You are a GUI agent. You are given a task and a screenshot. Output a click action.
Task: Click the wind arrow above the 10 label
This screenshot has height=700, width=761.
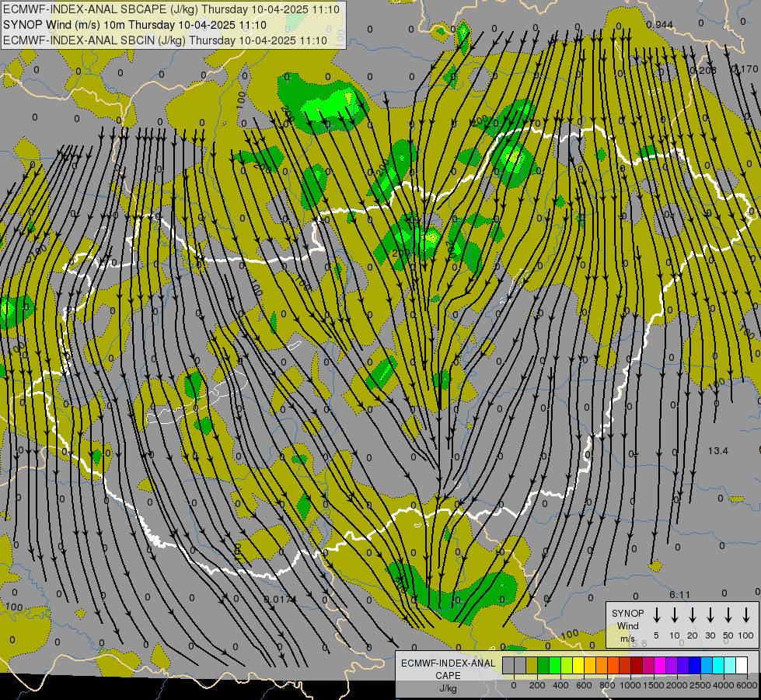click(675, 615)
